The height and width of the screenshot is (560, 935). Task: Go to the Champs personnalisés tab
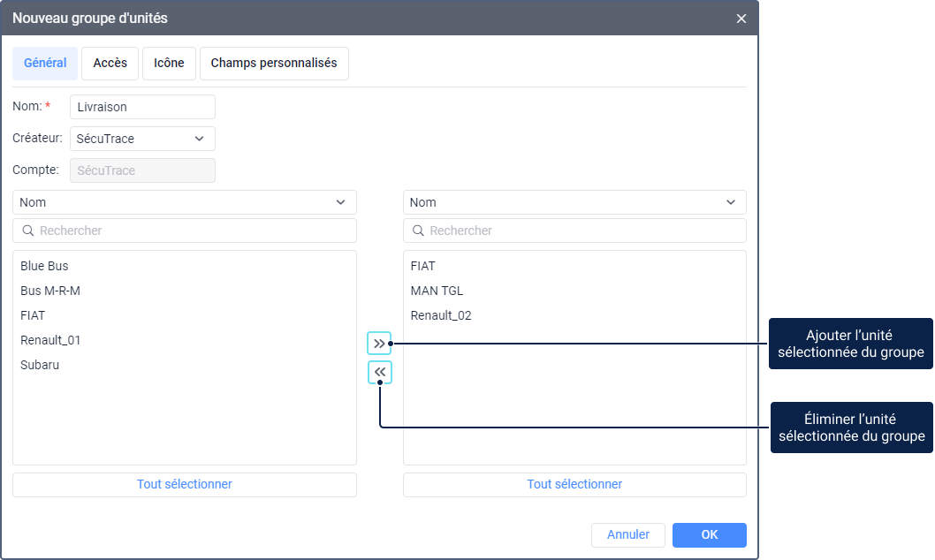pyautogui.click(x=274, y=64)
